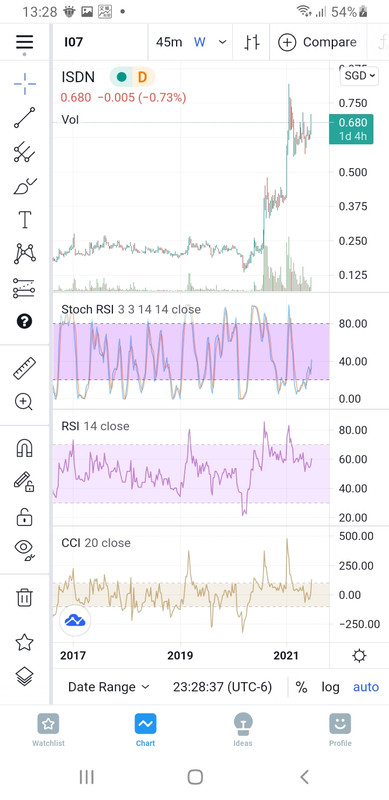The height and width of the screenshot is (800, 389).
Task: Open the hamburger main menu
Action: coord(24,42)
